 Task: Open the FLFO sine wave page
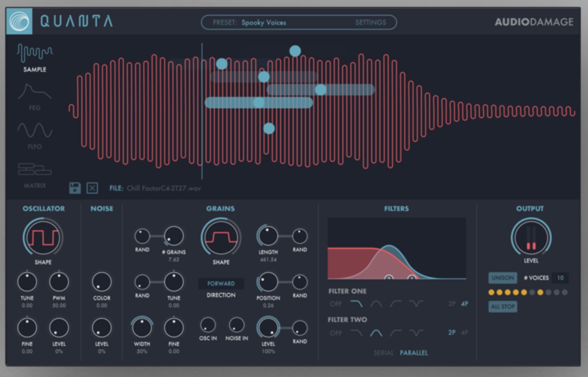[x=34, y=136]
